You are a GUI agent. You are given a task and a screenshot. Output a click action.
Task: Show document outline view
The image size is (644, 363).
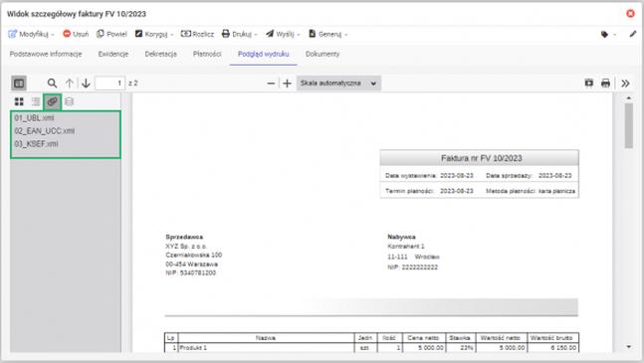point(36,101)
